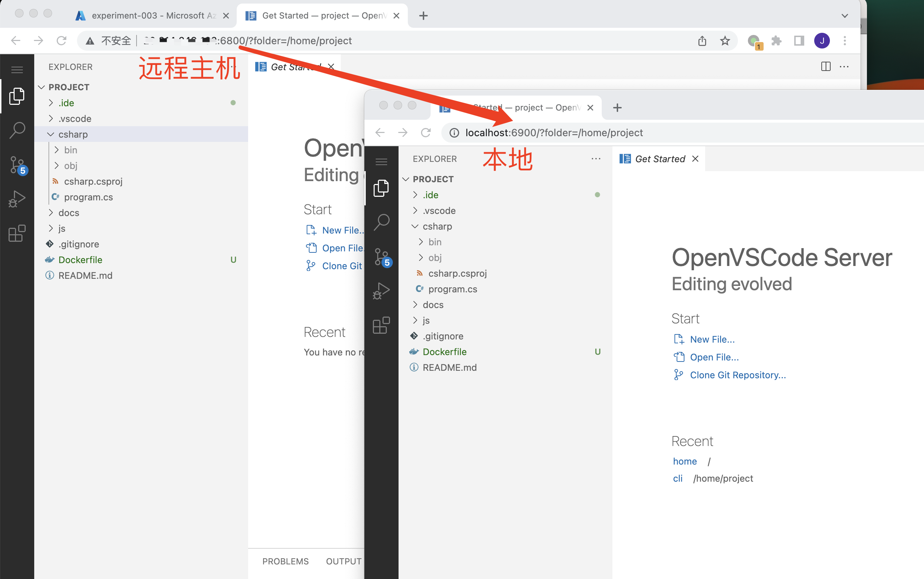Click home recent item in local window
The width and height of the screenshot is (924, 579).
[x=685, y=460]
